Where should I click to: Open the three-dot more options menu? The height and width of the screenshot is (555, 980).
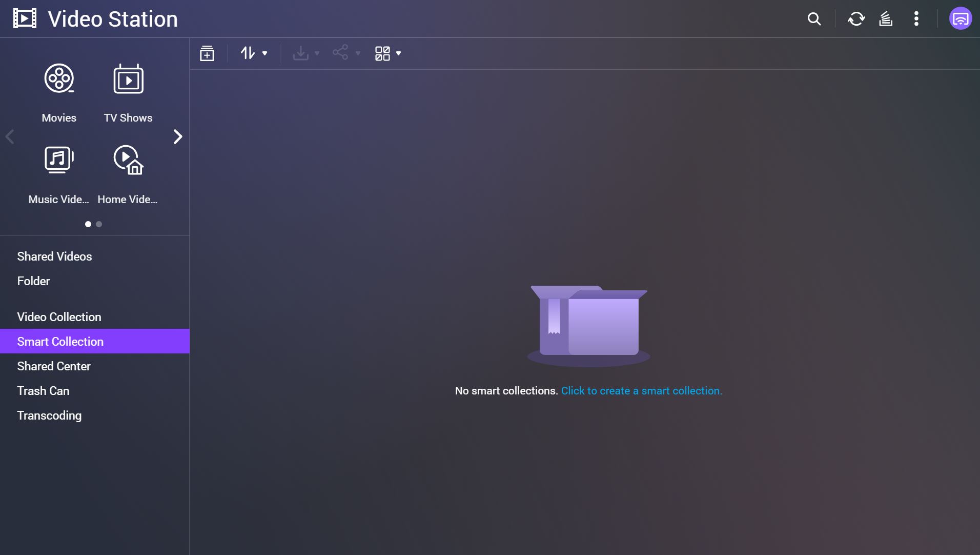click(916, 19)
